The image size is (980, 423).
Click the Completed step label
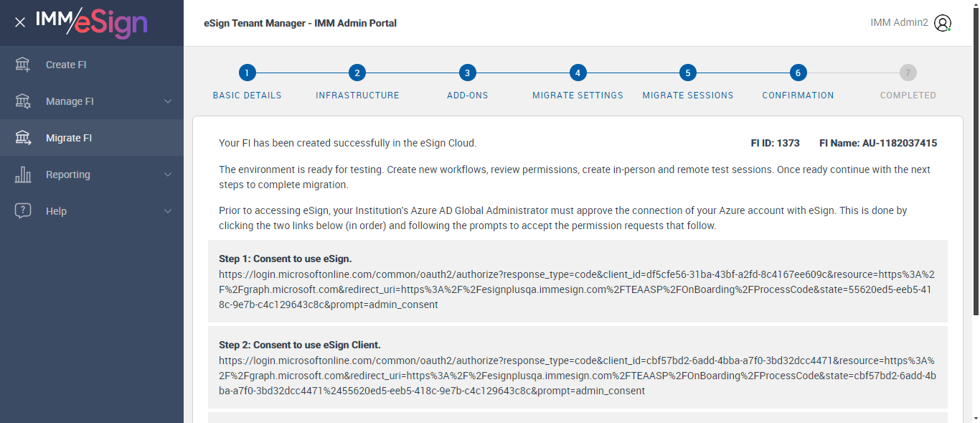click(908, 95)
